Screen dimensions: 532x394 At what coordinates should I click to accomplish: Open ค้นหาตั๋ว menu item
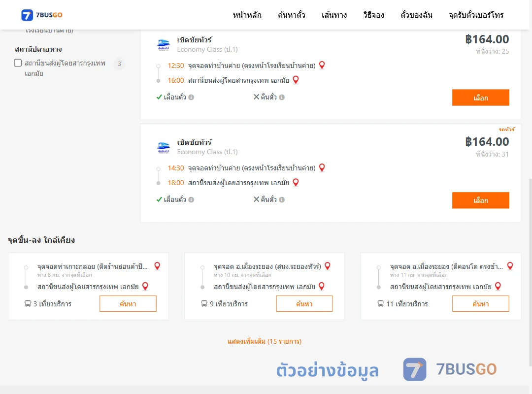pos(292,15)
